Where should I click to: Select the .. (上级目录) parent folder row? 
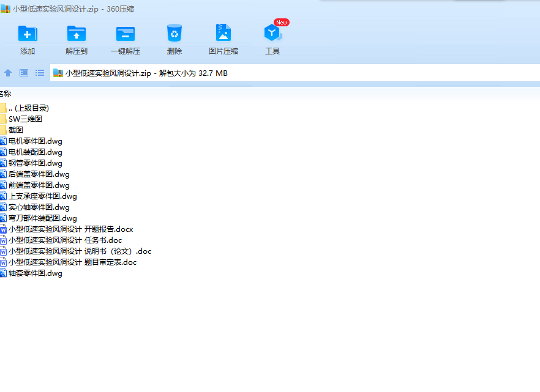[x=29, y=108]
